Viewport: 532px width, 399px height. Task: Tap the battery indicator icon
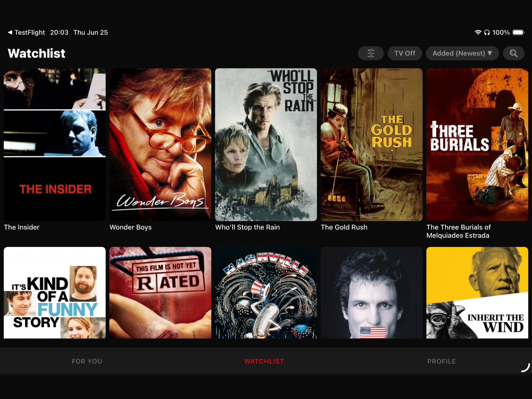[518, 32]
